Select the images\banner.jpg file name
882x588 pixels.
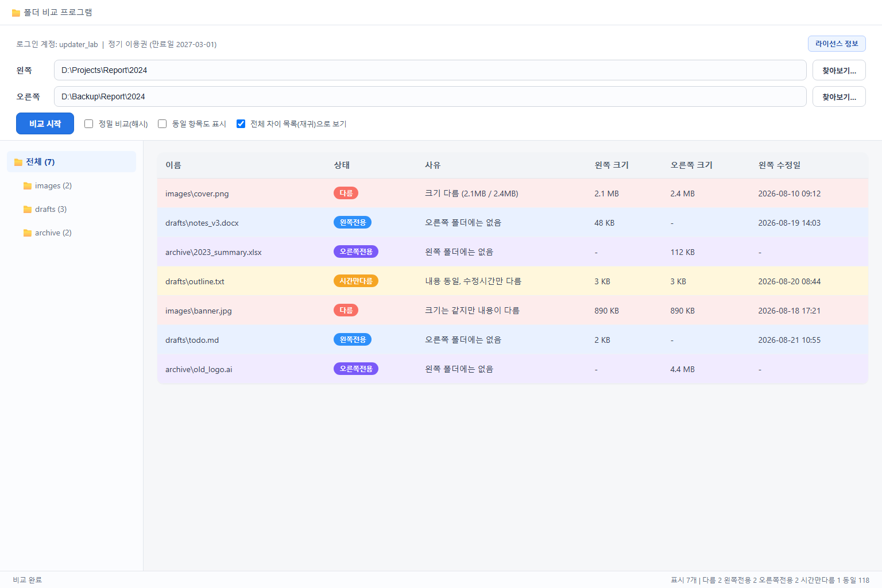(199, 311)
